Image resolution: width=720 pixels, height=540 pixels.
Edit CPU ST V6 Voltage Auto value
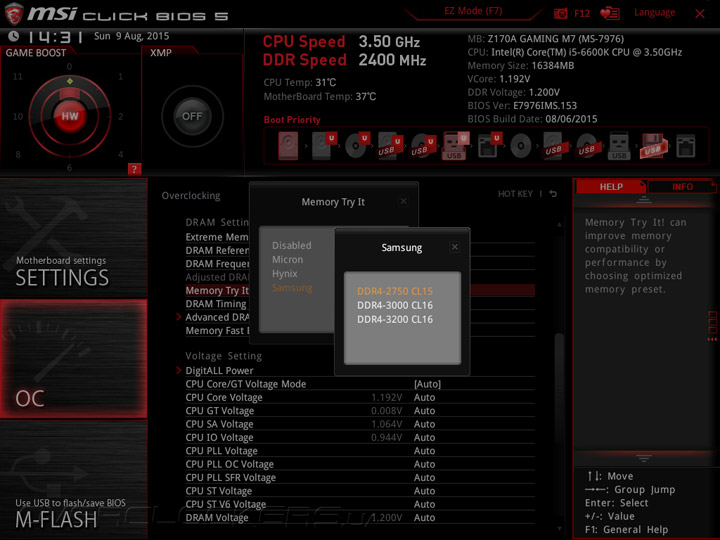point(424,504)
